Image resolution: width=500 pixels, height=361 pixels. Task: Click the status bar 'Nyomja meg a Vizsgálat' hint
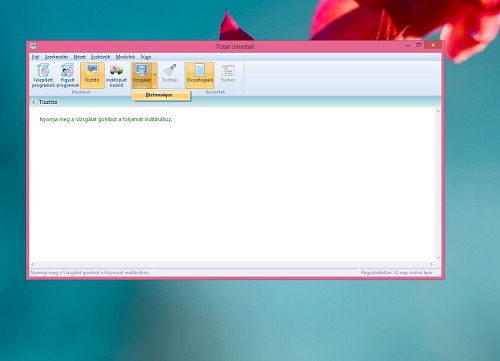pos(90,273)
